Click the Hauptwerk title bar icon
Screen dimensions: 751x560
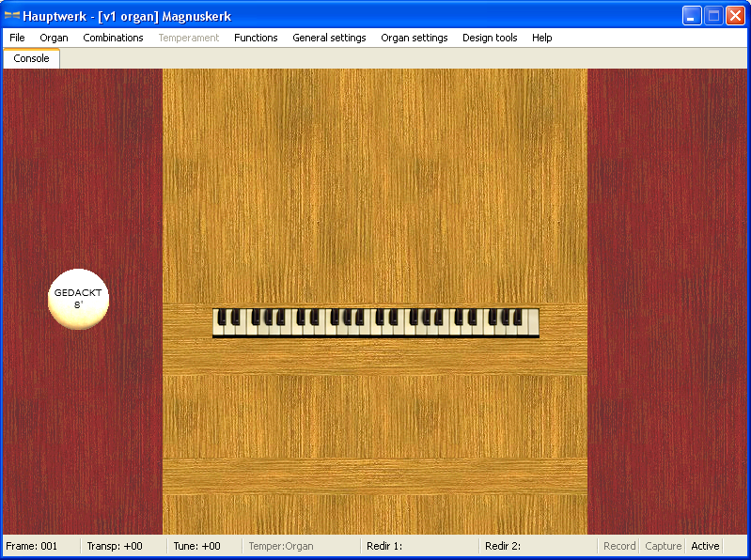(x=12, y=16)
